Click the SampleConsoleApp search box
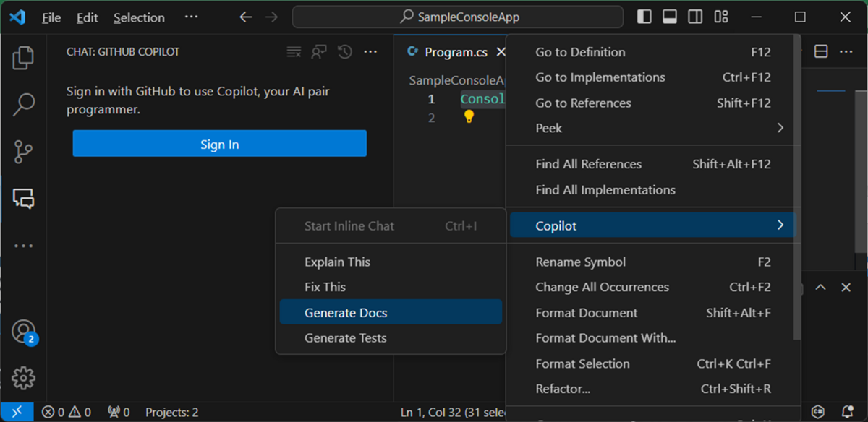Screen dimensions: 868x422 [458, 17]
